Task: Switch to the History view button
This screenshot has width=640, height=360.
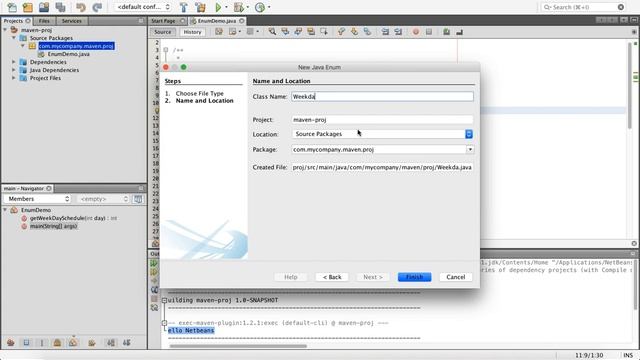Action: (x=192, y=32)
